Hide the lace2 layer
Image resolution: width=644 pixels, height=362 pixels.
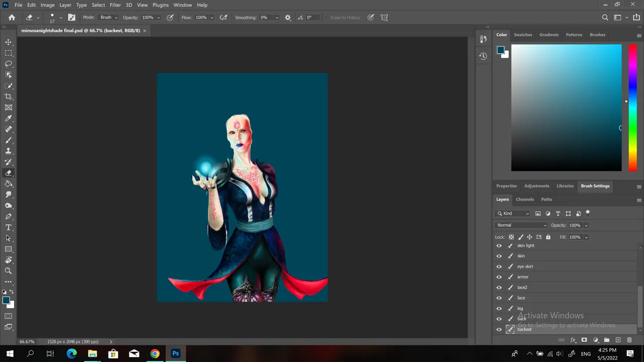pyautogui.click(x=499, y=288)
